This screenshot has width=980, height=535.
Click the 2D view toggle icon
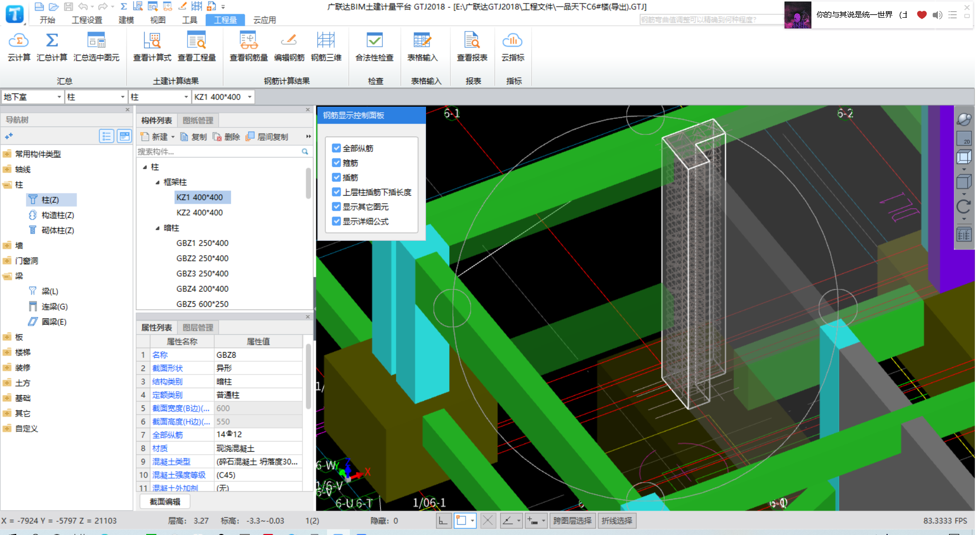pyautogui.click(x=964, y=138)
